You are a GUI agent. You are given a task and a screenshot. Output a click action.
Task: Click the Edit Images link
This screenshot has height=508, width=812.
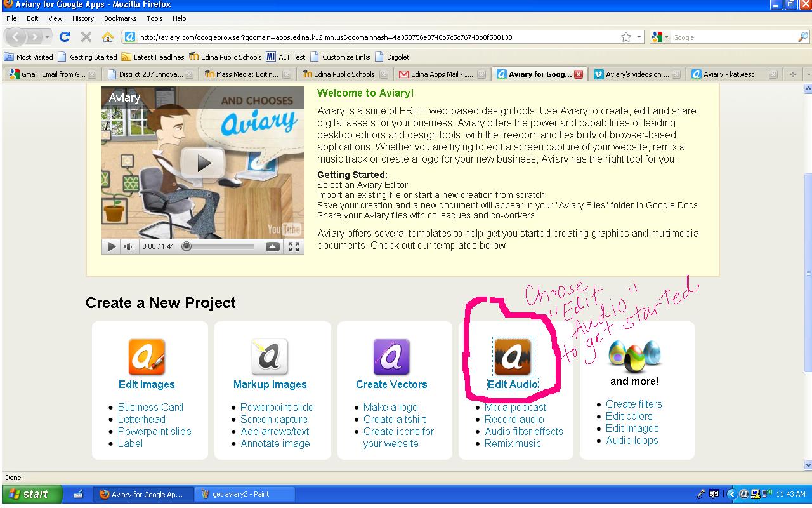[147, 384]
